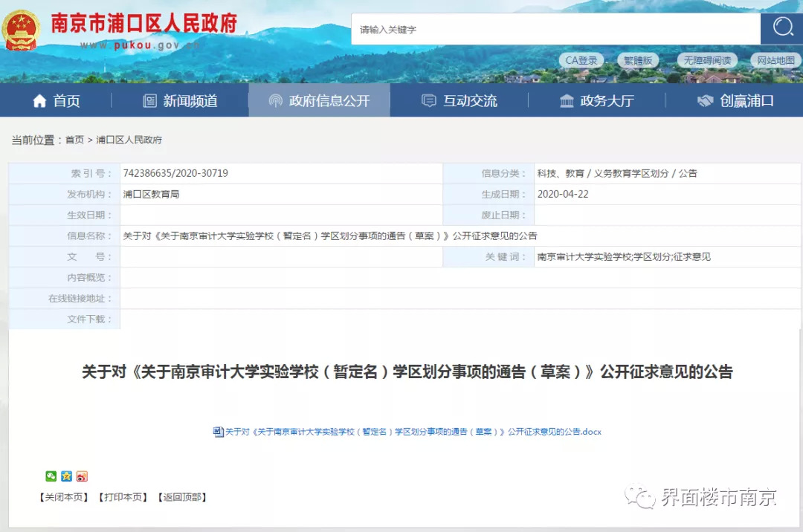This screenshot has height=532, width=803.
Task: Select the 政府信息公开 navigation tab
Action: point(319,101)
